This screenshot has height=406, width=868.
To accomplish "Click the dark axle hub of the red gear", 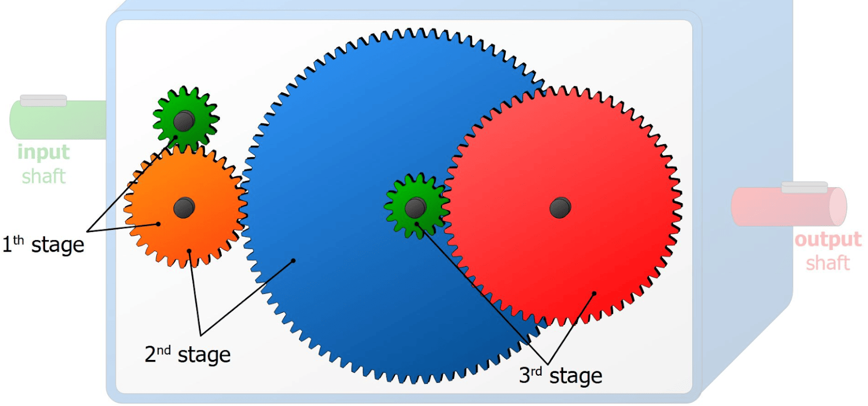I will click(x=560, y=208).
